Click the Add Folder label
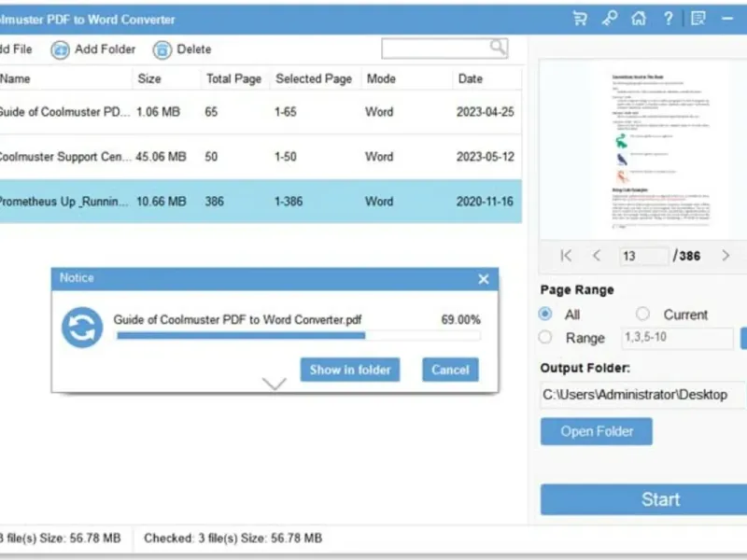This screenshot has width=747, height=560. pyautogui.click(x=105, y=49)
